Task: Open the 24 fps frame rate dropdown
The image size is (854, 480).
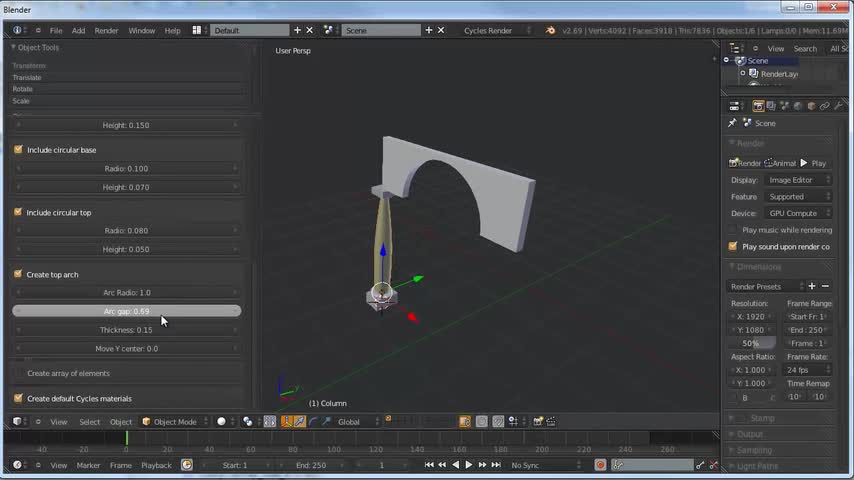Action: click(x=808, y=370)
